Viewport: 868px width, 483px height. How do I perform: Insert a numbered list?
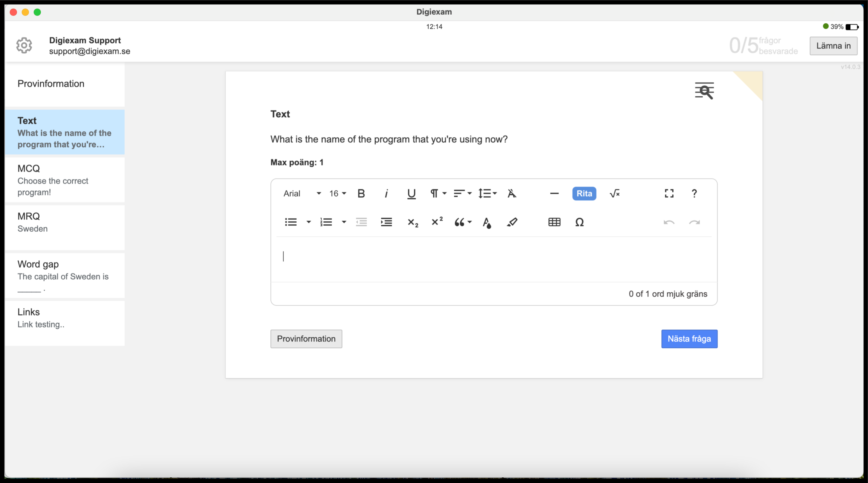tap(326, 222)
